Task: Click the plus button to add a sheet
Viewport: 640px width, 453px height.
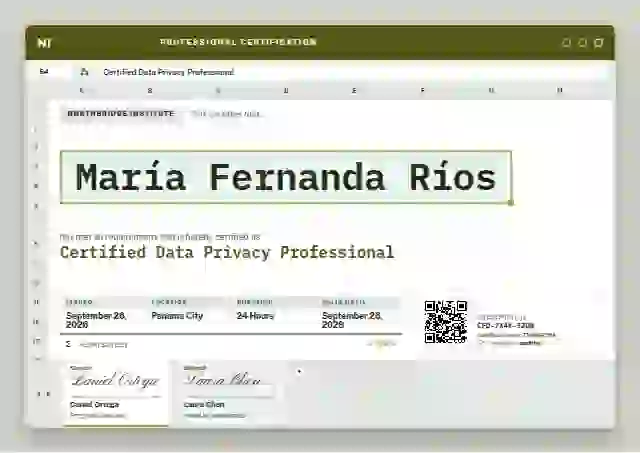Action: (299, 371)
